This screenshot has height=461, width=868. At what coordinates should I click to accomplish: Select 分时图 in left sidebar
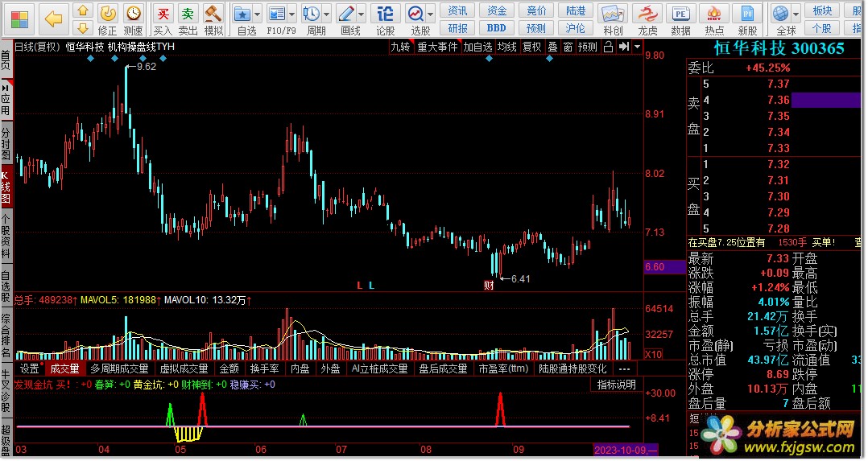(6, 142)
